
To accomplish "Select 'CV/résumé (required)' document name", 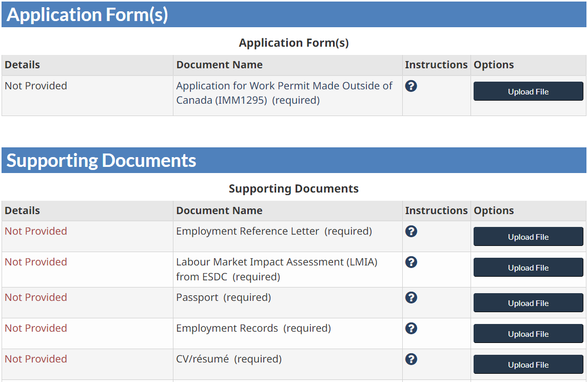I will tap(229, 359).
